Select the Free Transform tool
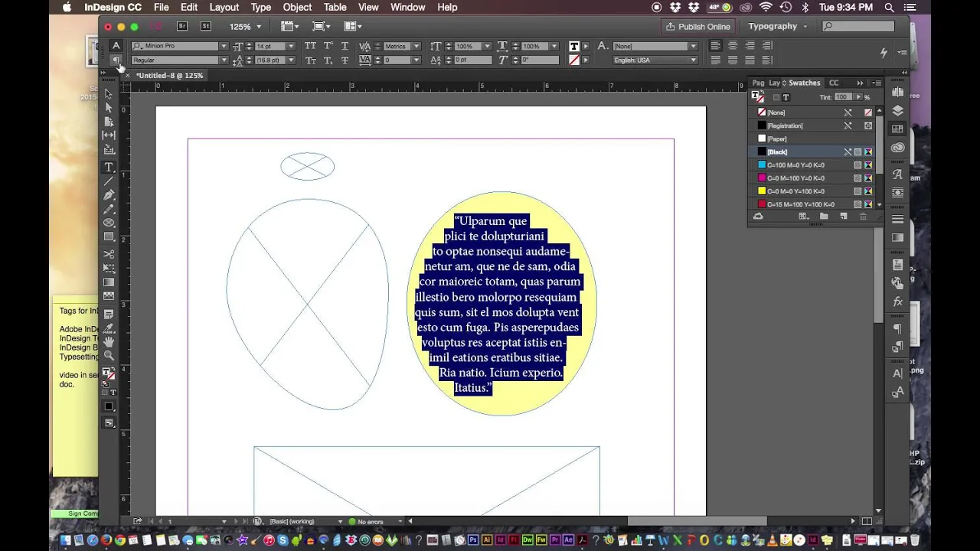The height and width of the screenshot is (551, 980). pos(109,269)
